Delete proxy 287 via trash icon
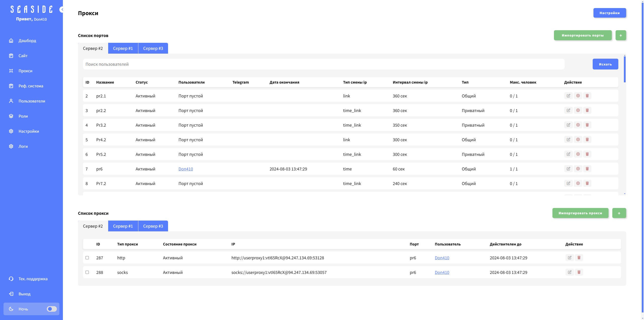This screenshot has width=644, height=320. coord(579,258)
